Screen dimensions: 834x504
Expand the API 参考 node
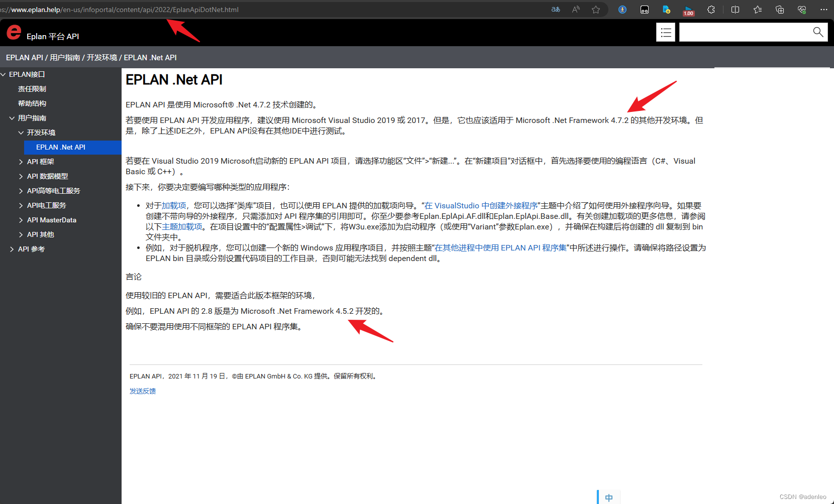[x=12, y=249]
